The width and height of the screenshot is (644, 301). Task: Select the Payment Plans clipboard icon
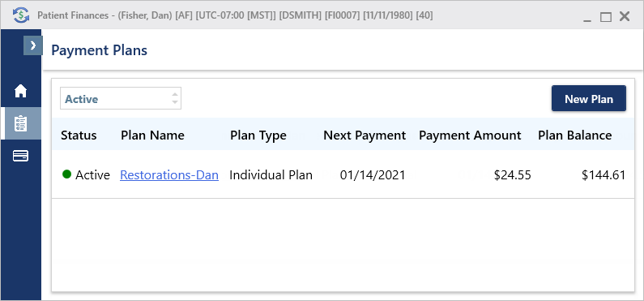click(20, 123)
